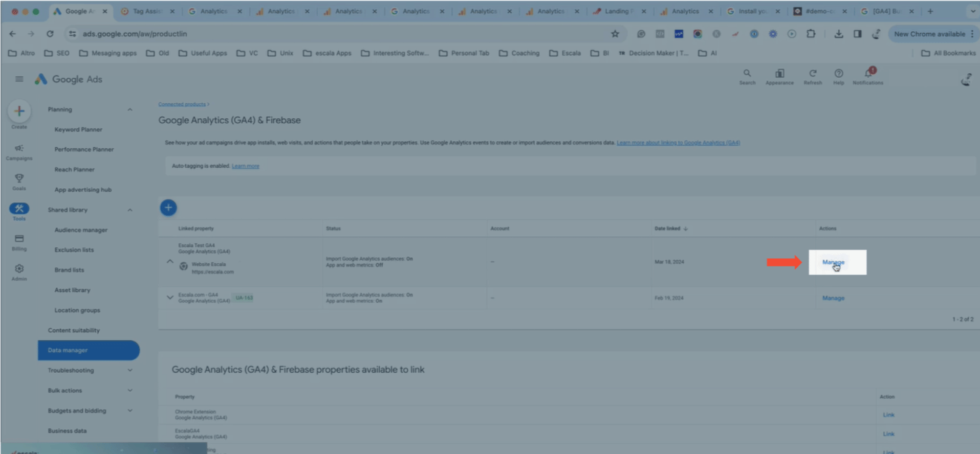Open the SEO bookmarks folder
This screenshot has height=454, width=980.
(57, 53)
